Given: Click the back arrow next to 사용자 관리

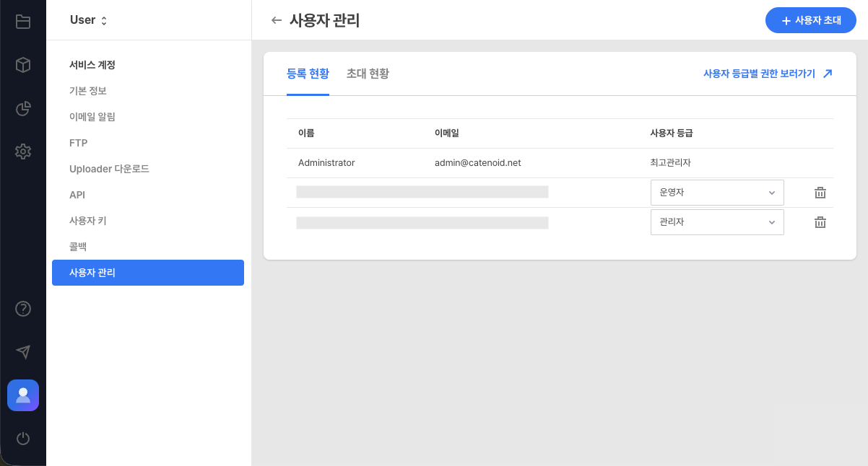Looking at the screenshot, I should pos(277,21).
